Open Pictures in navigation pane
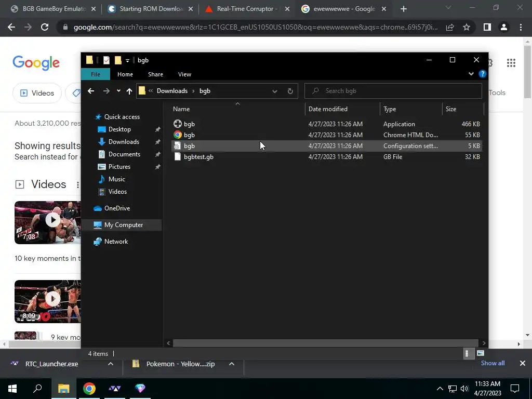This screenshot has width=532, height=399. (119, 167)
